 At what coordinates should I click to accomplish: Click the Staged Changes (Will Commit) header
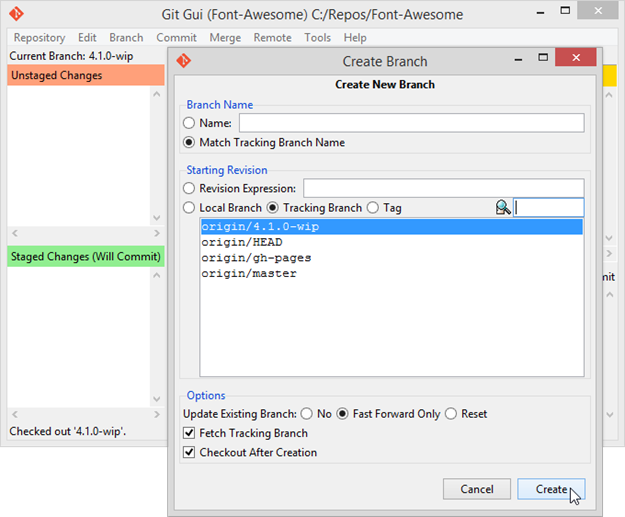coord(86,256)
